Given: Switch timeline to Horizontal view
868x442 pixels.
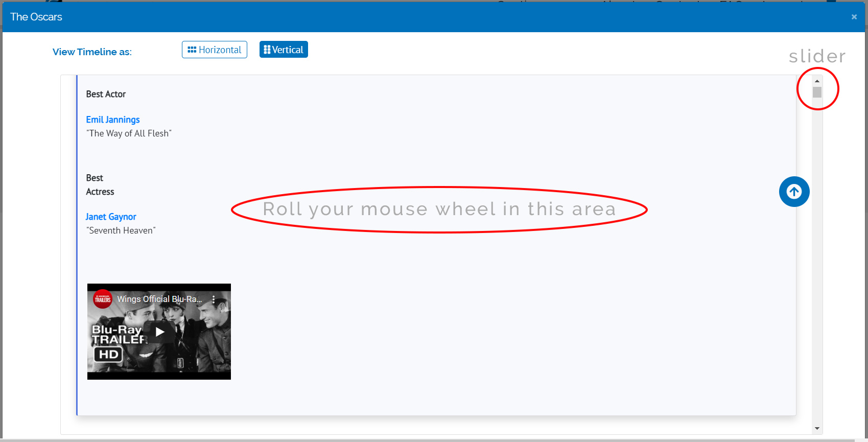Looking at the screenshot, I should click(x=215, y=50).
